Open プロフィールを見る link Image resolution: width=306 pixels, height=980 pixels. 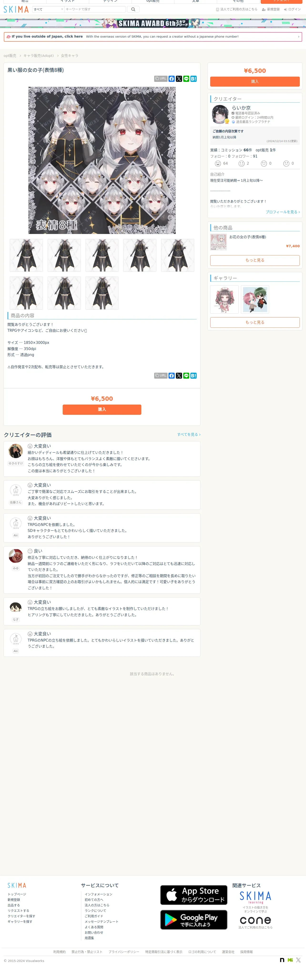pyautogui.click(x=283, y=212)
